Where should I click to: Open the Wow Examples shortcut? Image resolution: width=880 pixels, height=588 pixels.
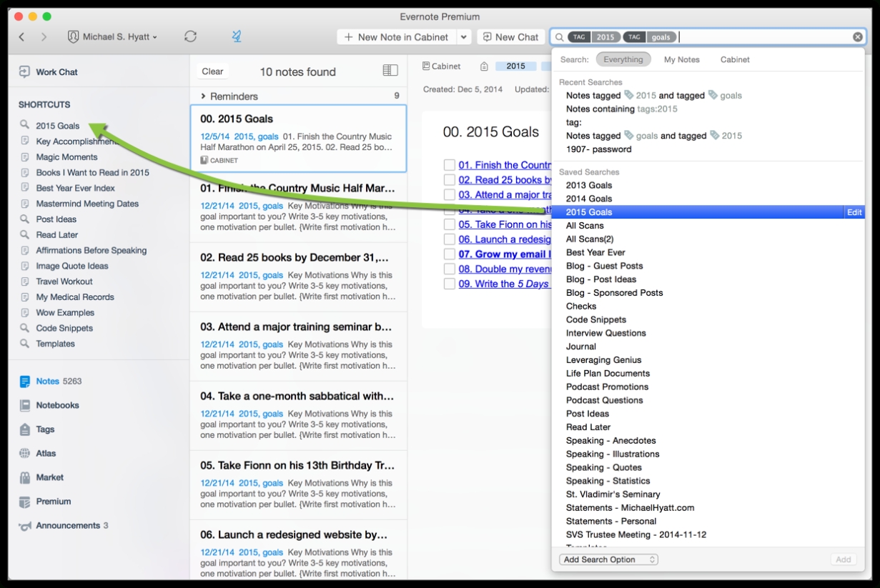[65, 313]
